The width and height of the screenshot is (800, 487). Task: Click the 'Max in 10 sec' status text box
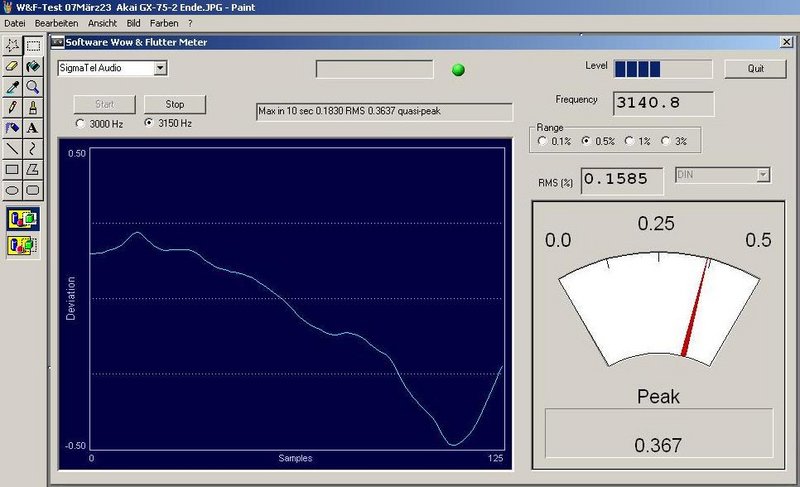coord(384,112)
